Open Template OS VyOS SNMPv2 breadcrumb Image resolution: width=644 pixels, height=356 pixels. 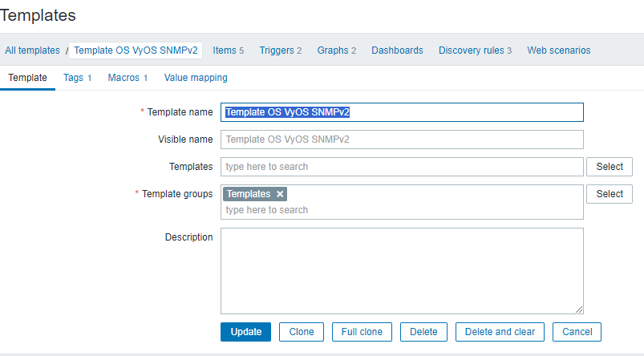tap(136, 51)
